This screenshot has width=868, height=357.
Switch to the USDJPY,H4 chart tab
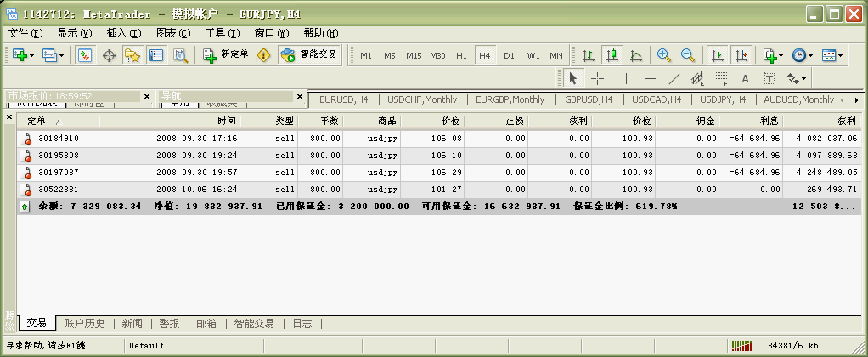723,99
